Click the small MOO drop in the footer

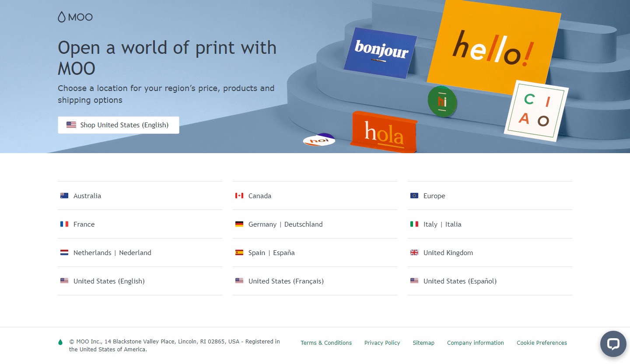pyautogui.click(x=60, y=342)
